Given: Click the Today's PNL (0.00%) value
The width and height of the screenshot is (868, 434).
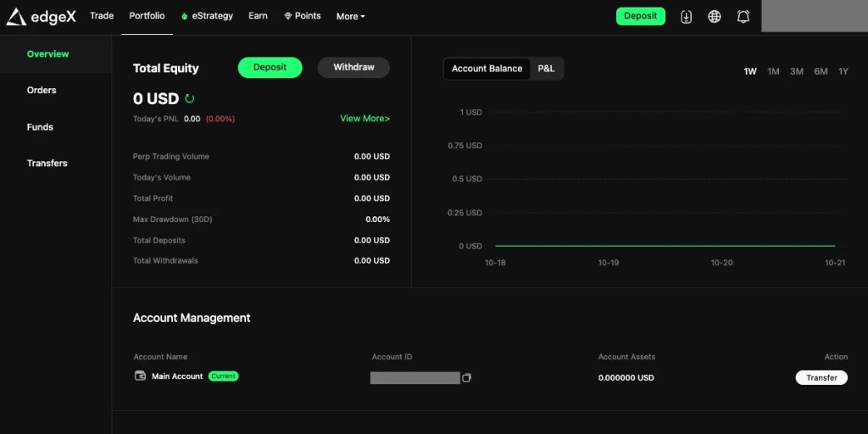Looking at the screenshot, I should point(220,119).
